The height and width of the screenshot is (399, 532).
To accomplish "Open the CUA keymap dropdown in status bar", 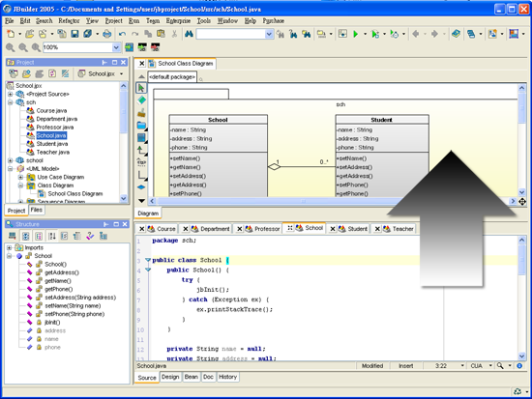I will [490, 366].
